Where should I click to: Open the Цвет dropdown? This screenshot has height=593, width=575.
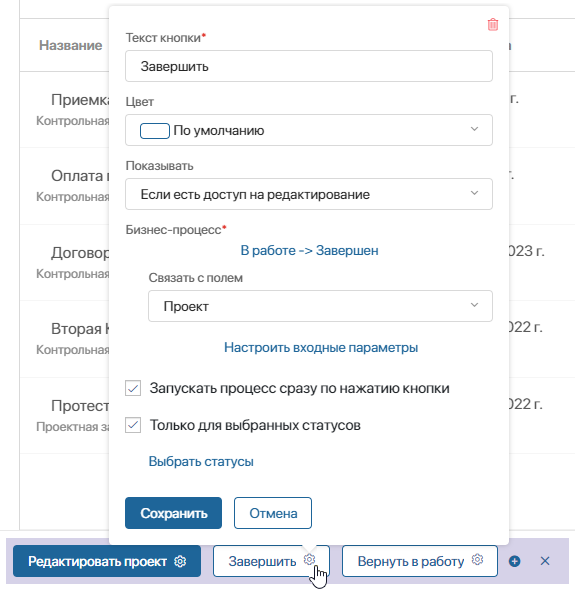309,130
